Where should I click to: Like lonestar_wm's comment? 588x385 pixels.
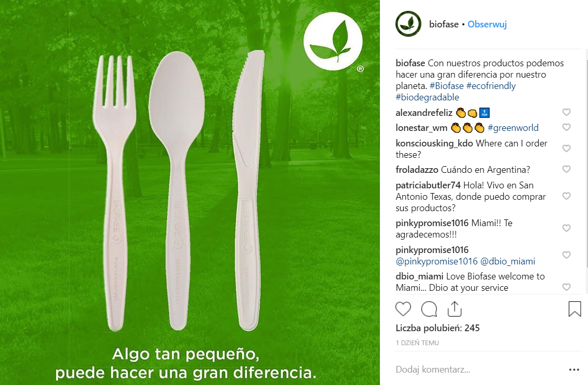tap(566, 127)
